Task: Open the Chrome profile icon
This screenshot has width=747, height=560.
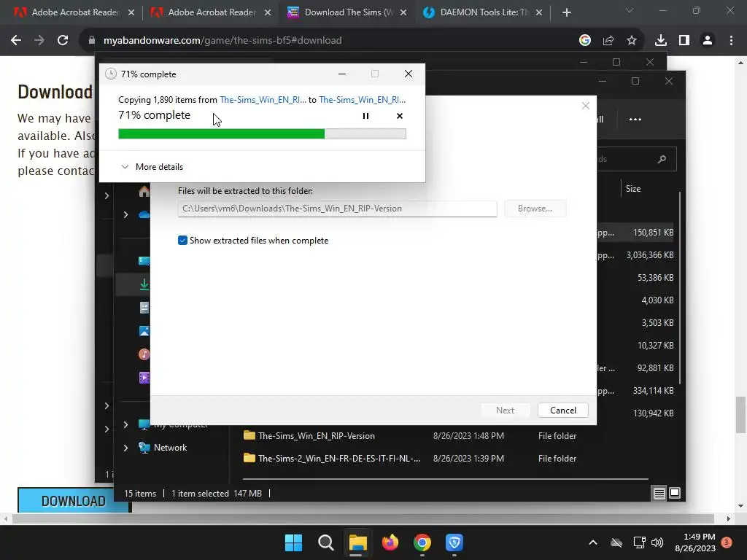Action: 708,41
